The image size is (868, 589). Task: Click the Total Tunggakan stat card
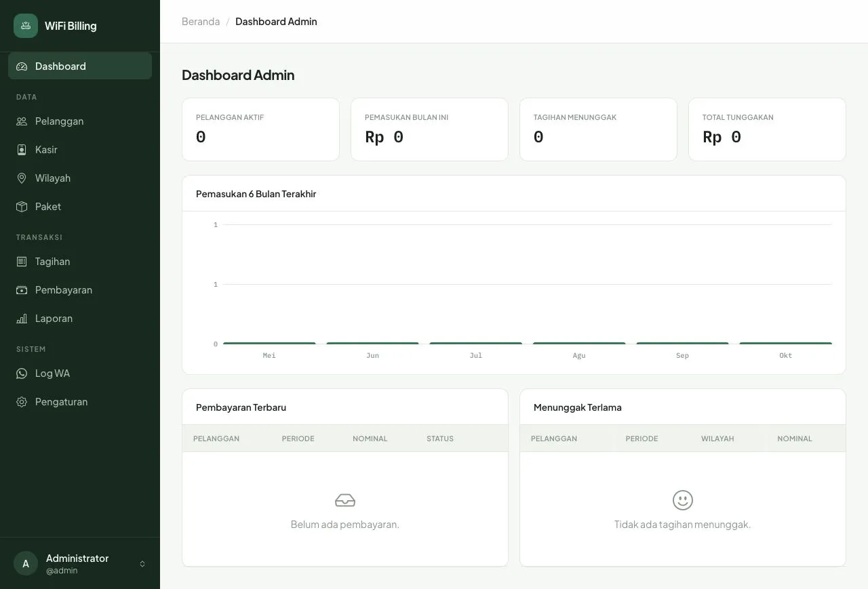767,129
